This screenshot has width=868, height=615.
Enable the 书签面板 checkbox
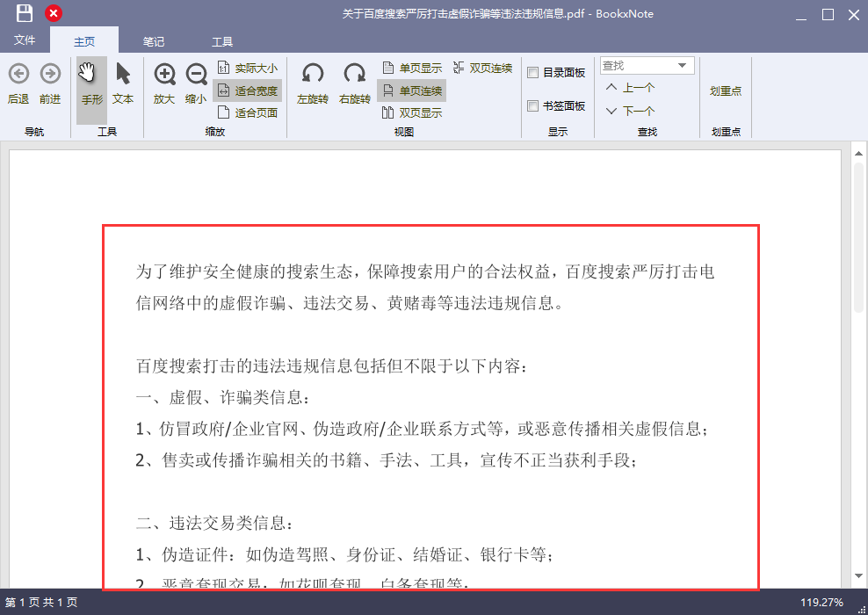[533, 105]
